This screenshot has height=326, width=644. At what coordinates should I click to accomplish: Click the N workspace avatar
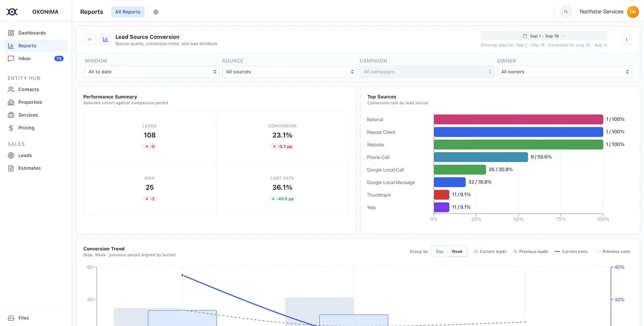(566, 12)
